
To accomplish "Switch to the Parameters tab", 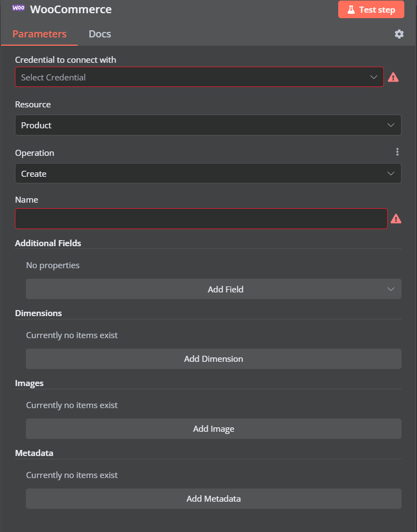I will pyautogui.click(x=39, y=34).
